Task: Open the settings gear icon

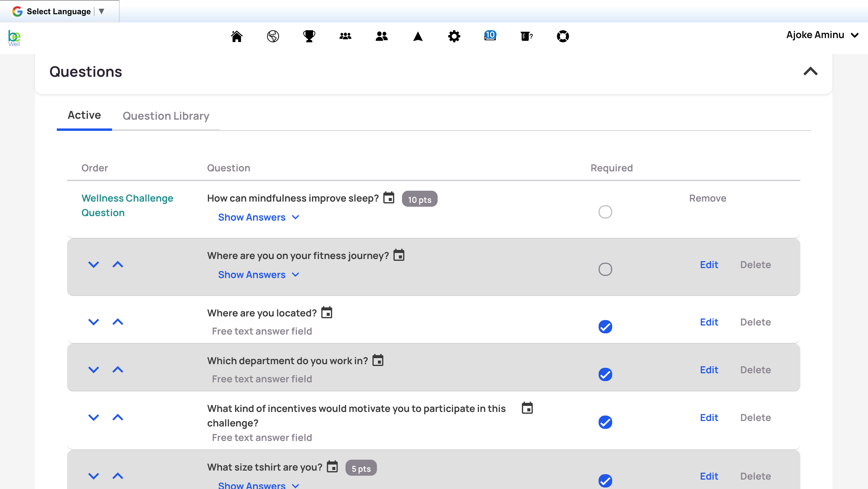Action: 454,36
